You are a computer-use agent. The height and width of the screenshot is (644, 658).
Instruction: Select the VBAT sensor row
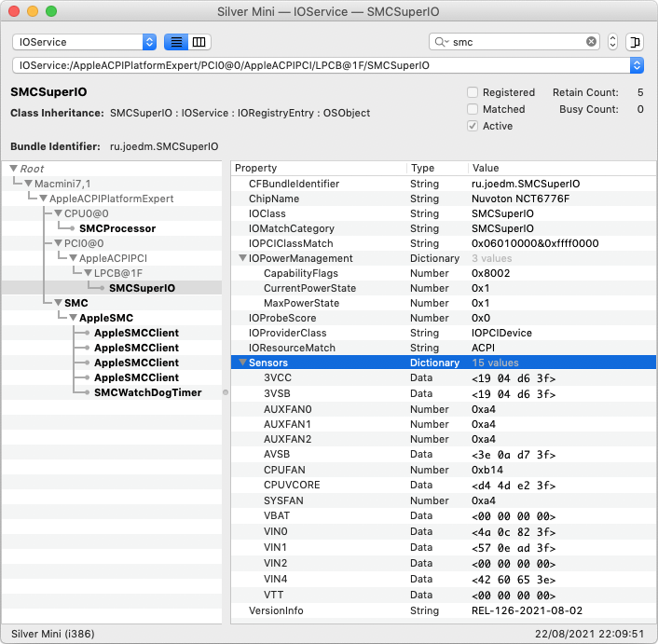click(x=443, y=515)
